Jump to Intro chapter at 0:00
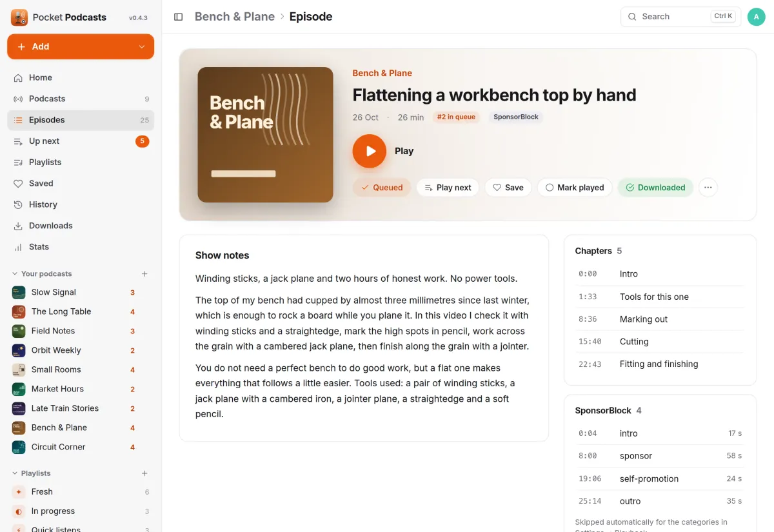774x532 pixels. 659,274
